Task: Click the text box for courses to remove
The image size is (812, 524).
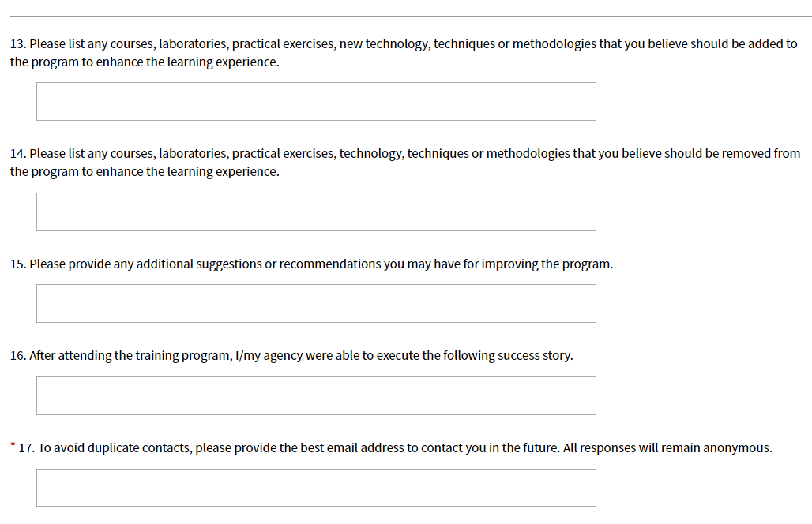Action: 316,212
